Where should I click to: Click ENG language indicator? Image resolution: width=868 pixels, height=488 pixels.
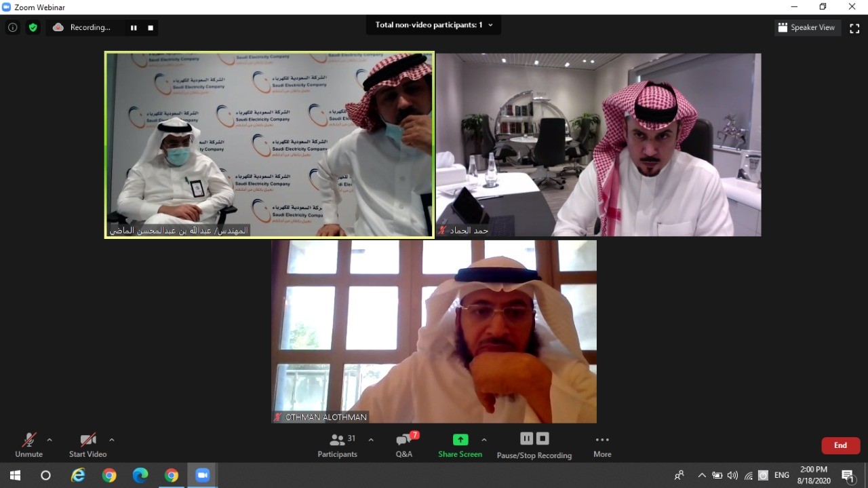point(782,476)
